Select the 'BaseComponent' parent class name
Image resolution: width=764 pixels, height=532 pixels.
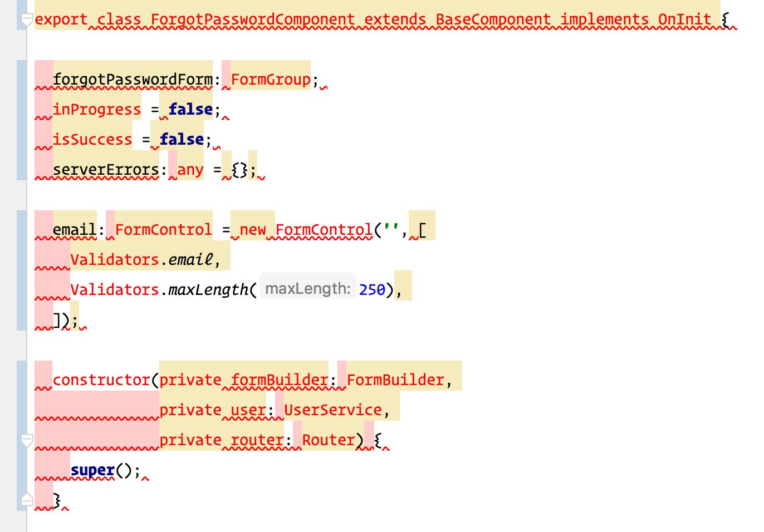pos(493,19)
